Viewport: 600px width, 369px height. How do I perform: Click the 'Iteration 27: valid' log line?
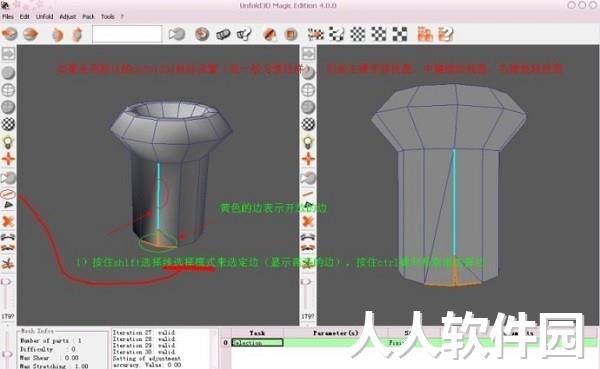pyautogui.click(x=143, y=333)
